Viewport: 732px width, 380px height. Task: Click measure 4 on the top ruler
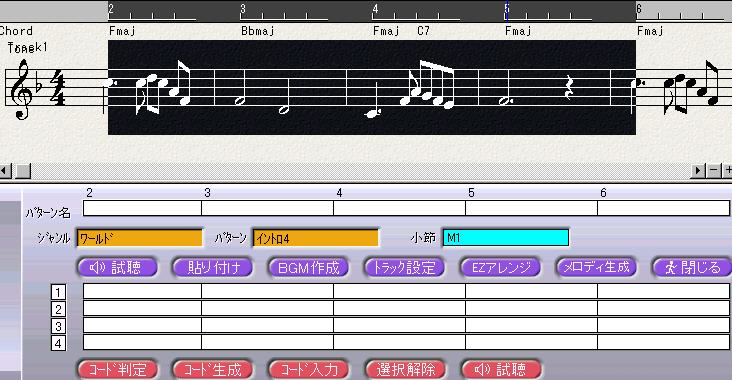coord(375,9)
